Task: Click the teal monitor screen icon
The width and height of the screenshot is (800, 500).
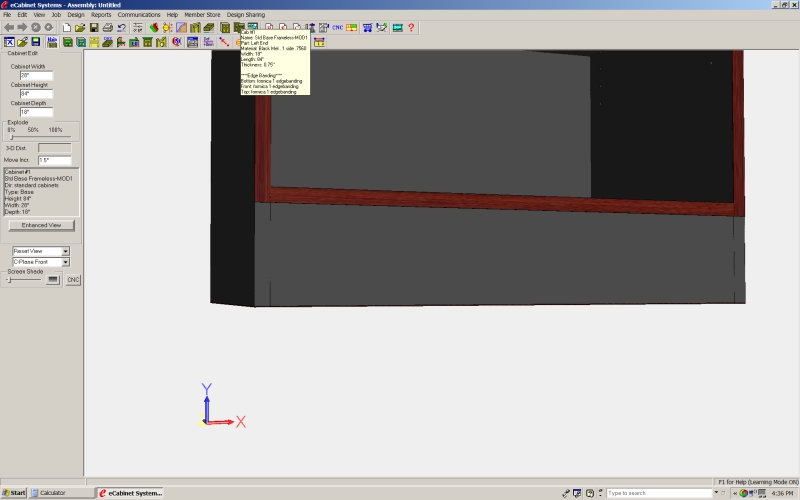Action: [x=397, y=28]
